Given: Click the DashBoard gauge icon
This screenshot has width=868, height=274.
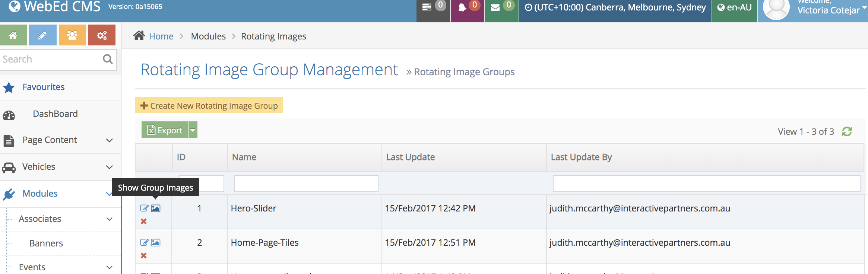Looking at the screenshot, I should point(9,115).
